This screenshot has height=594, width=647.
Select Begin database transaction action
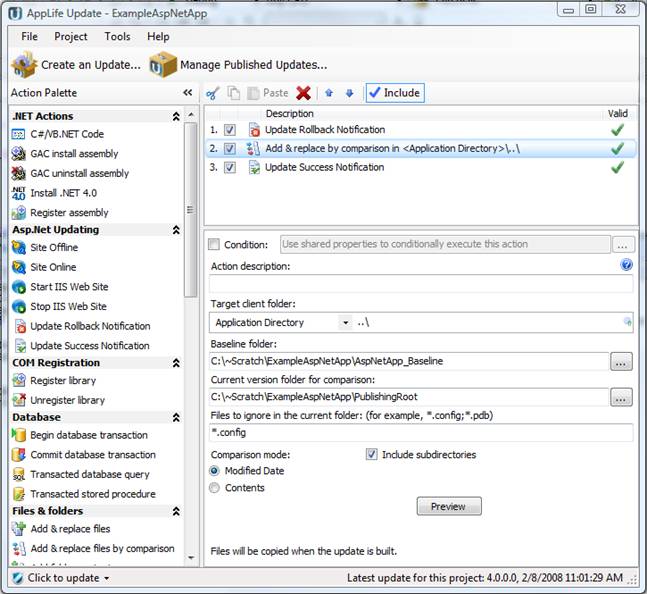[x=80, y=435]
